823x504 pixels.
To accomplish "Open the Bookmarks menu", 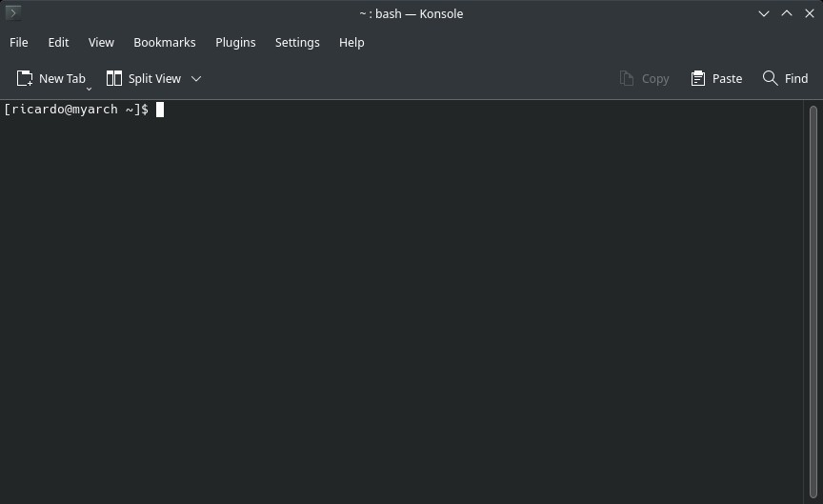I will (164, 43).
